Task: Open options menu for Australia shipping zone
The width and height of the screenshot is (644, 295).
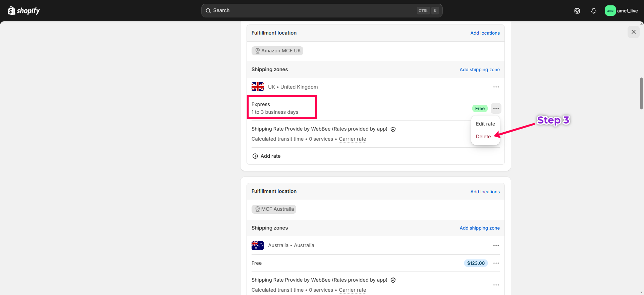Action: click(x=496, y=245)
